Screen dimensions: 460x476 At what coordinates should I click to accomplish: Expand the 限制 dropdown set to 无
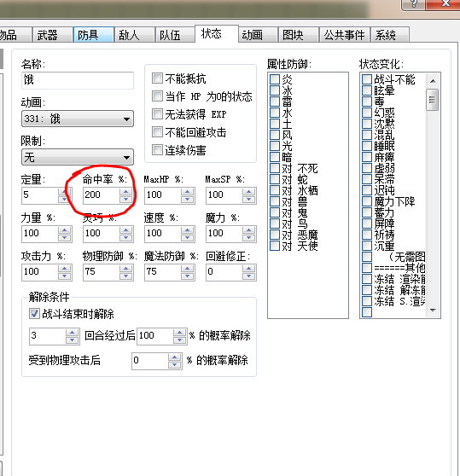coord(78,157)
